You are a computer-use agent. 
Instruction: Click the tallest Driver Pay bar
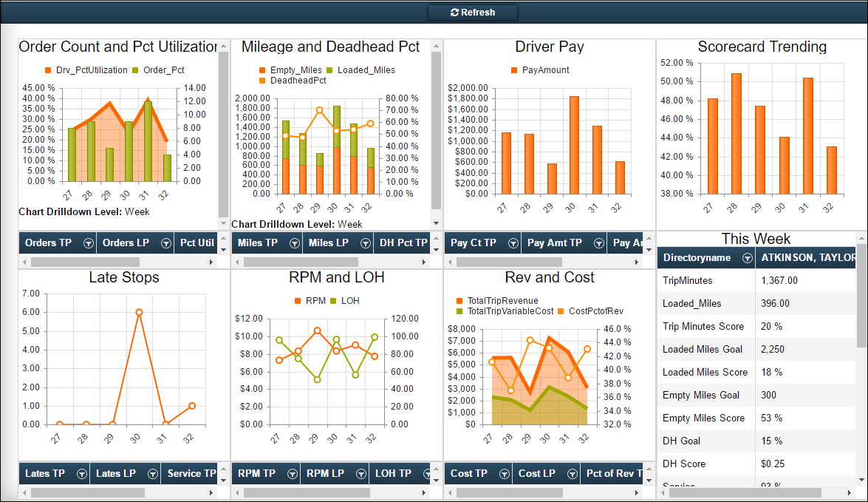(x=574, y=145)
